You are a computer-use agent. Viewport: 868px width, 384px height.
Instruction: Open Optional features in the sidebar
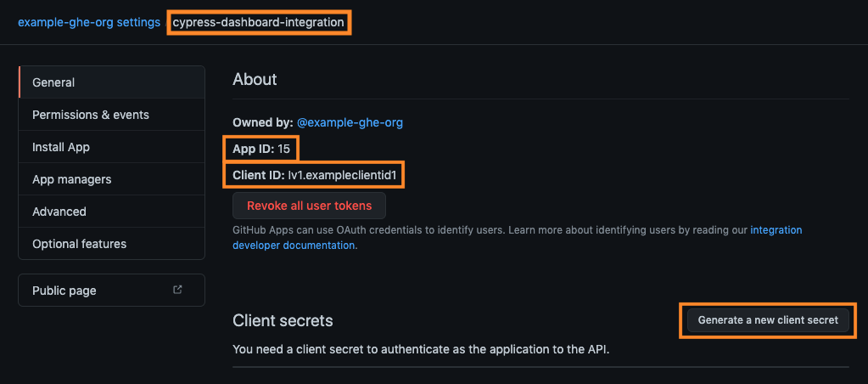coord(80,244)
